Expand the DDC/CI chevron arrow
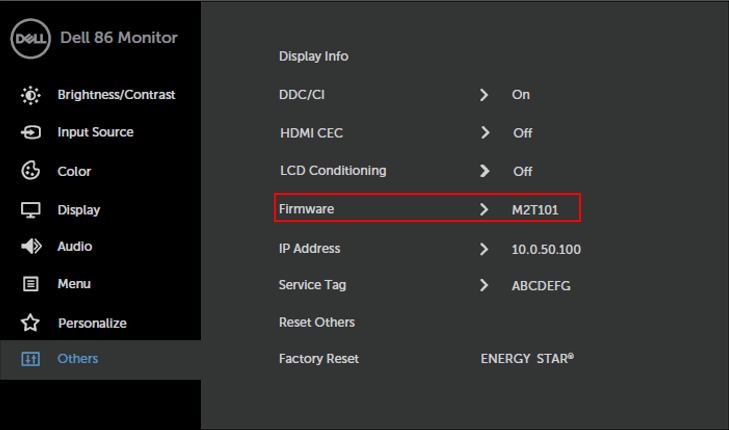729x430 pixels. (x=484, y=95)
